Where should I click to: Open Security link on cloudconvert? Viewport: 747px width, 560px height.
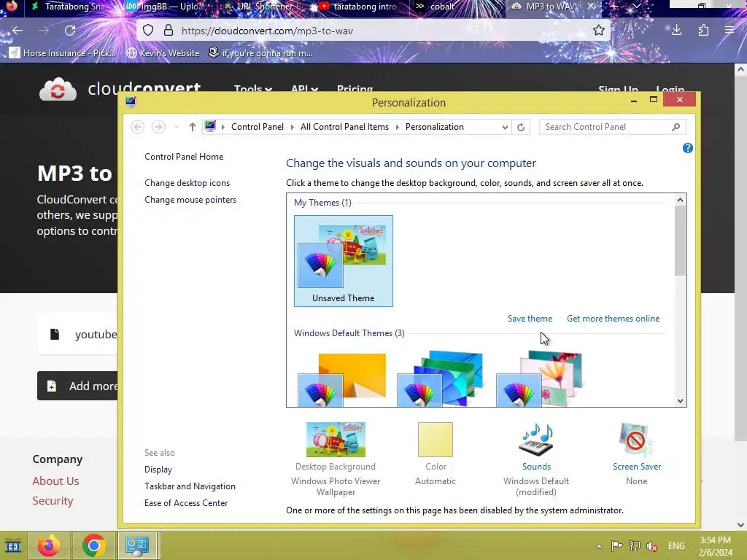click(53, 501)
